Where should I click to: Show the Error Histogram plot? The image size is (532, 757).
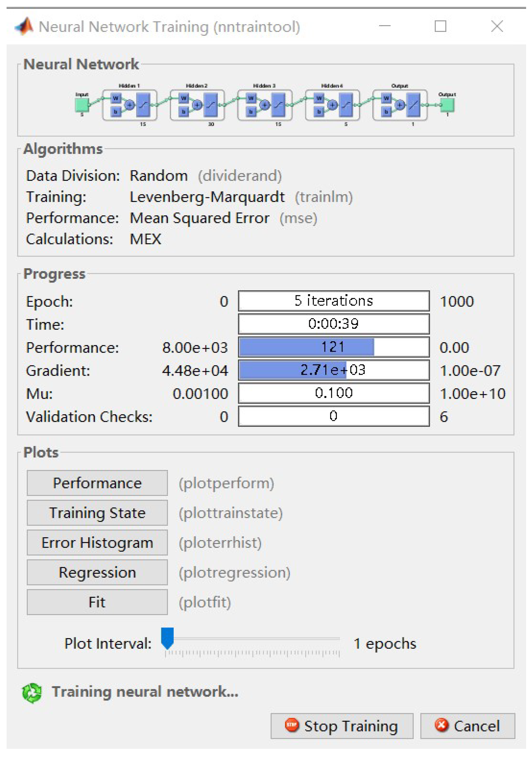pos(97,542)
